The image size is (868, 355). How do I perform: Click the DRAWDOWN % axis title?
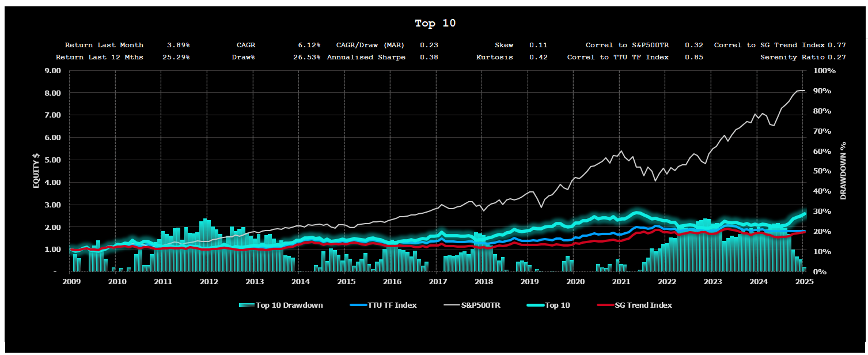[843, 171]
